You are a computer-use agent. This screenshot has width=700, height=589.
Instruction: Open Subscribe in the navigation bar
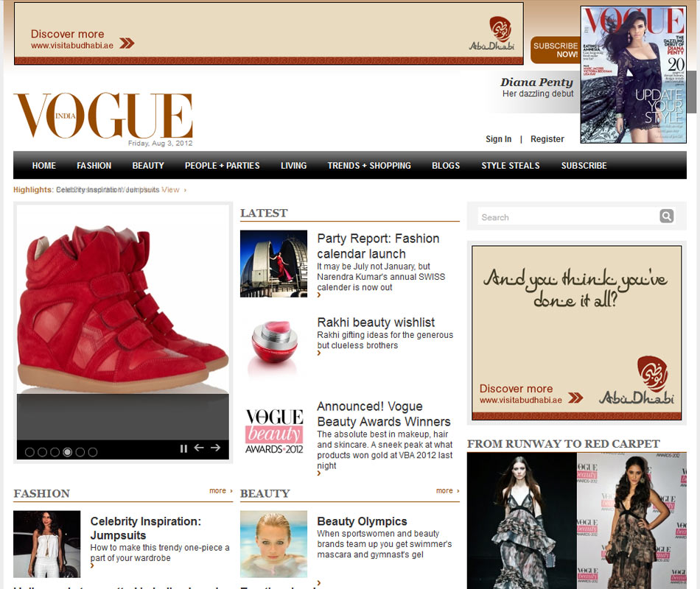(x=584, y=166)
